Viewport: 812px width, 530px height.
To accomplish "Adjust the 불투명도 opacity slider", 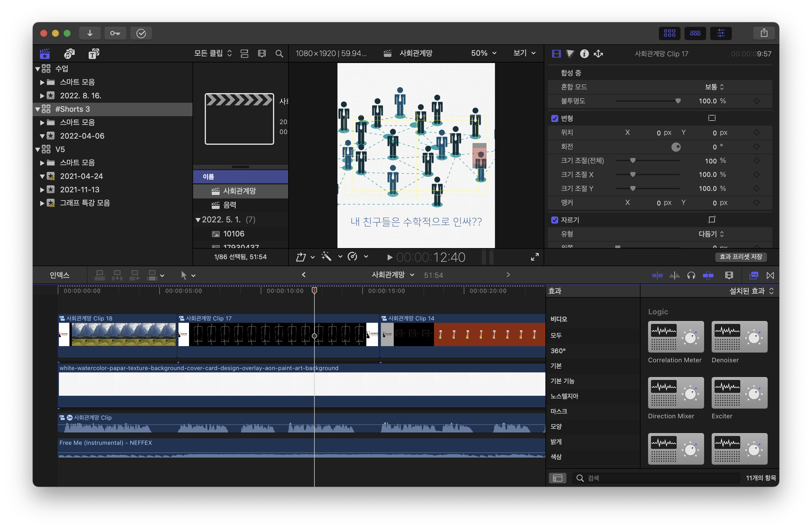I will pyautogui.click(x=678, y=101).
